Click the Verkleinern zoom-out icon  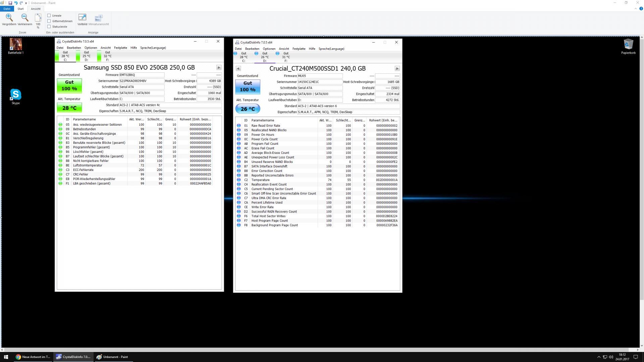click(x=25, y=17)
